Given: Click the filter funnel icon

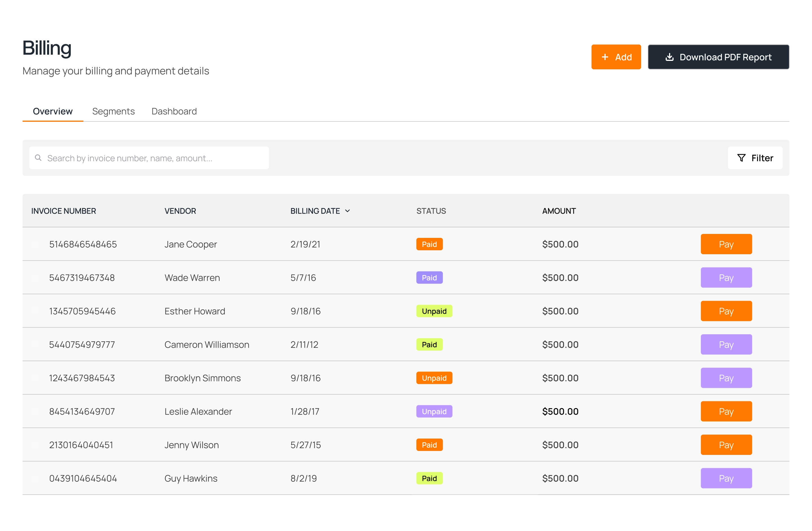Looking at the screenshot, I should [x=742, y=158].
